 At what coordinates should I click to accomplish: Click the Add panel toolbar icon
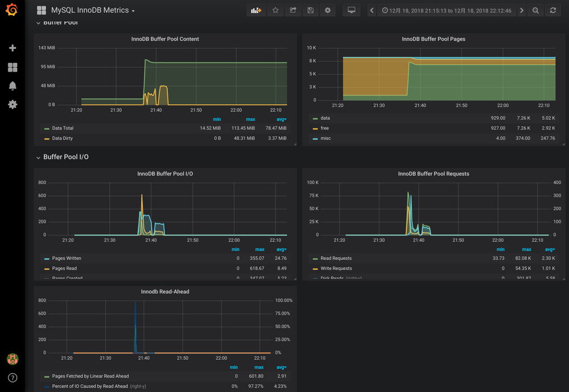tap(256, 10)
